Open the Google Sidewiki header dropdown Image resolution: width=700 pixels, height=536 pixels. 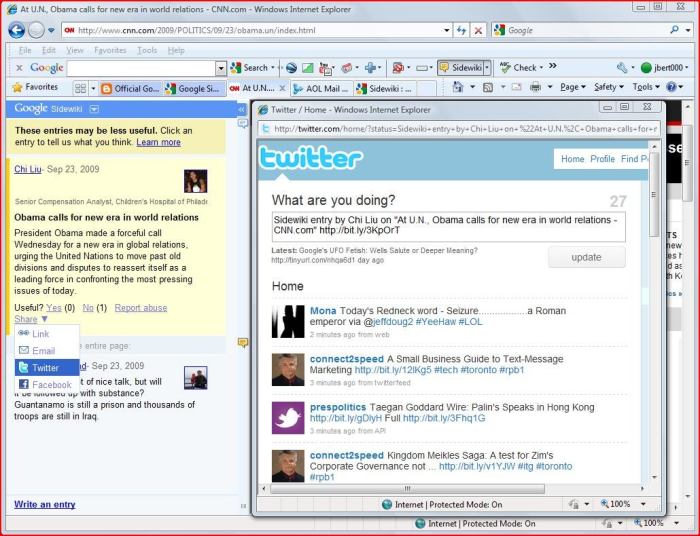[x=94, y=109]
